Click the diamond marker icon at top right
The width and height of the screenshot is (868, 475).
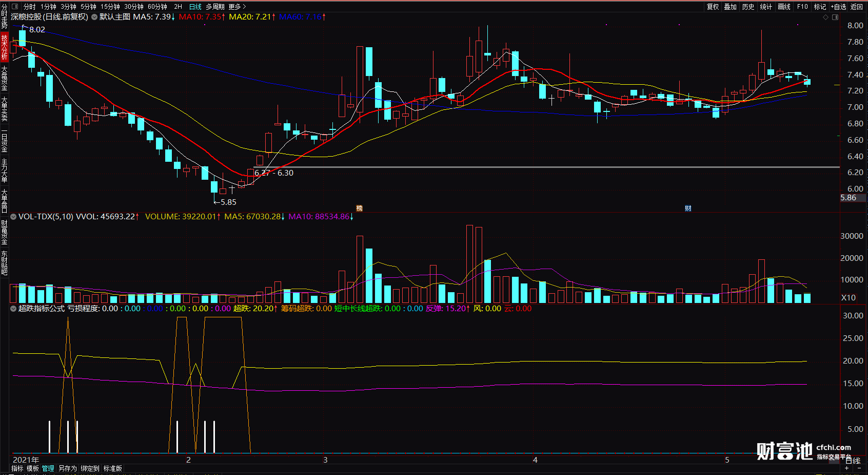(825, 17)
